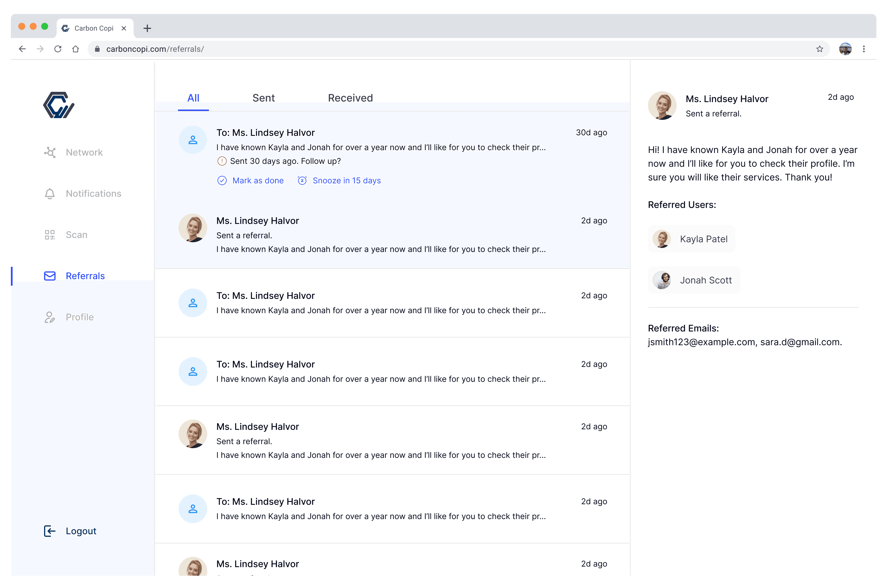
Task: Bookmark page with star icon
Action: pyautogui.click(x=819, y=49)
